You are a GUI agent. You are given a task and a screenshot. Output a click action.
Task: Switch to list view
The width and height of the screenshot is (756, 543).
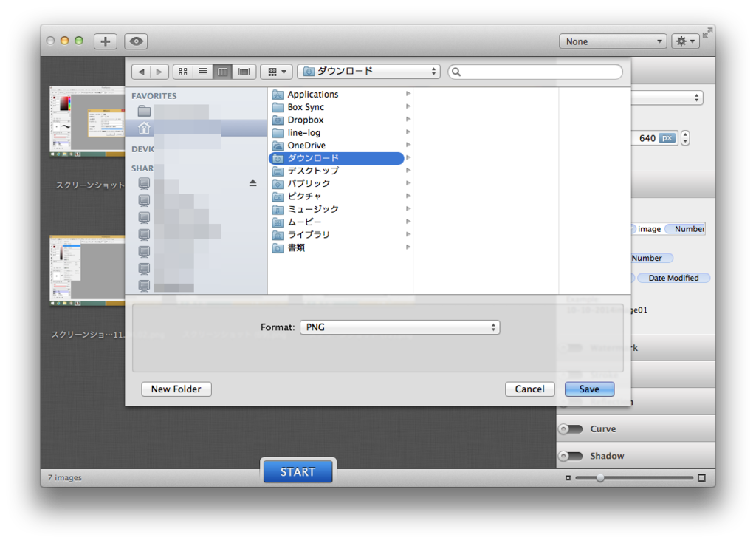coord(202,72)
